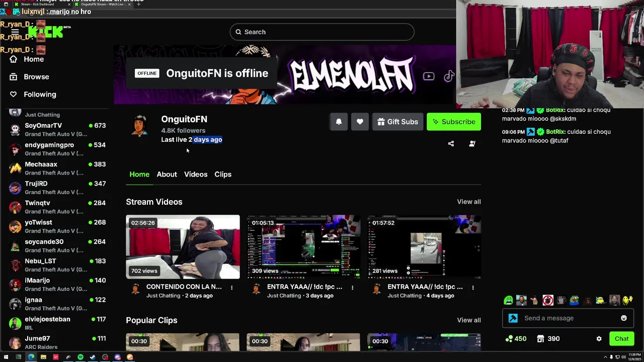The height and width of the screenshot is (362, 644).
Task: Open Microsoft Edge from the taskbar
Action: (x=31, y=357)
